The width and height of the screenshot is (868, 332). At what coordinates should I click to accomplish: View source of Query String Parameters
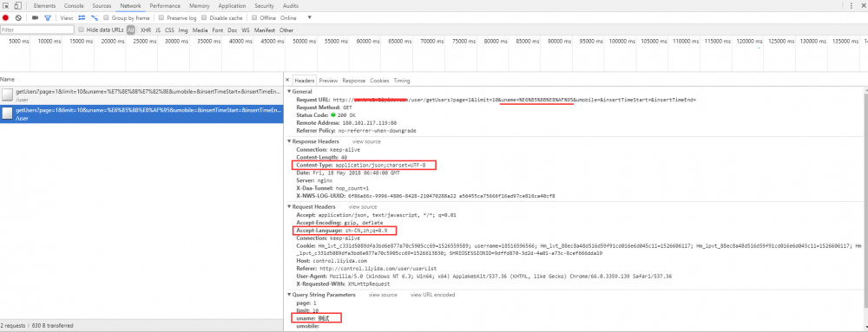[383, 295]
